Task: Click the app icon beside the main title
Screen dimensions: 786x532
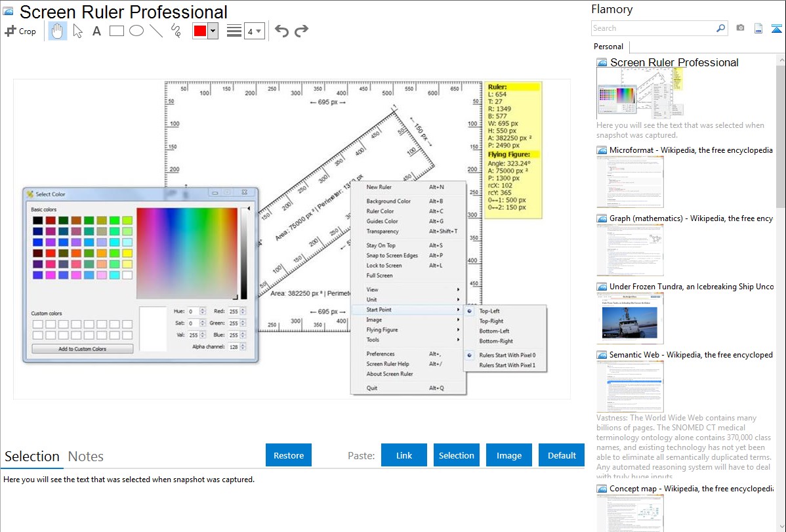Action: [7, 11]
